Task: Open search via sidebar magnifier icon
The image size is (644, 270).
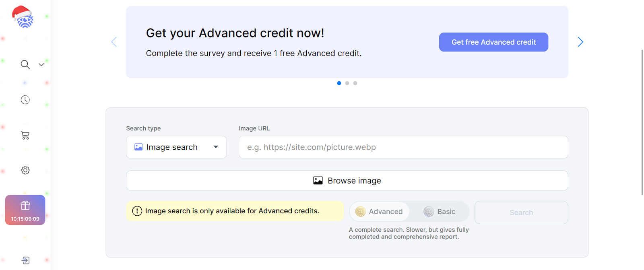Action: click(25, 64)
